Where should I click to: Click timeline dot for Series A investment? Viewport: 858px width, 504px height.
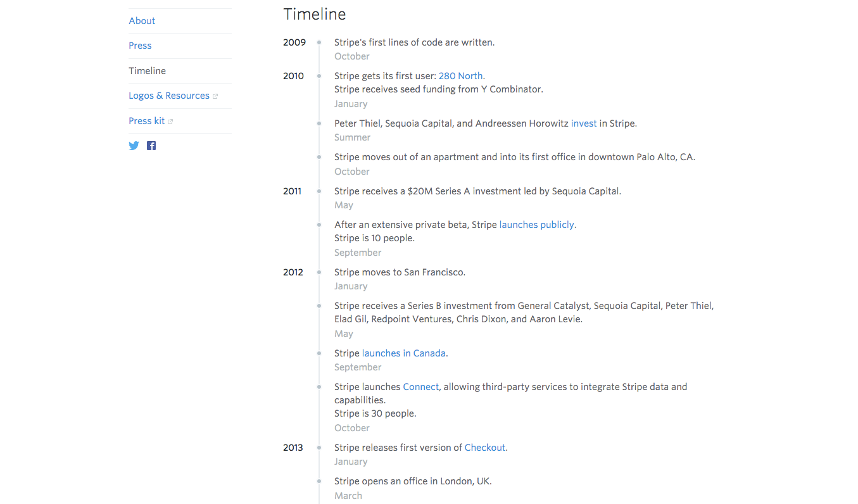(x=319, y=191)
